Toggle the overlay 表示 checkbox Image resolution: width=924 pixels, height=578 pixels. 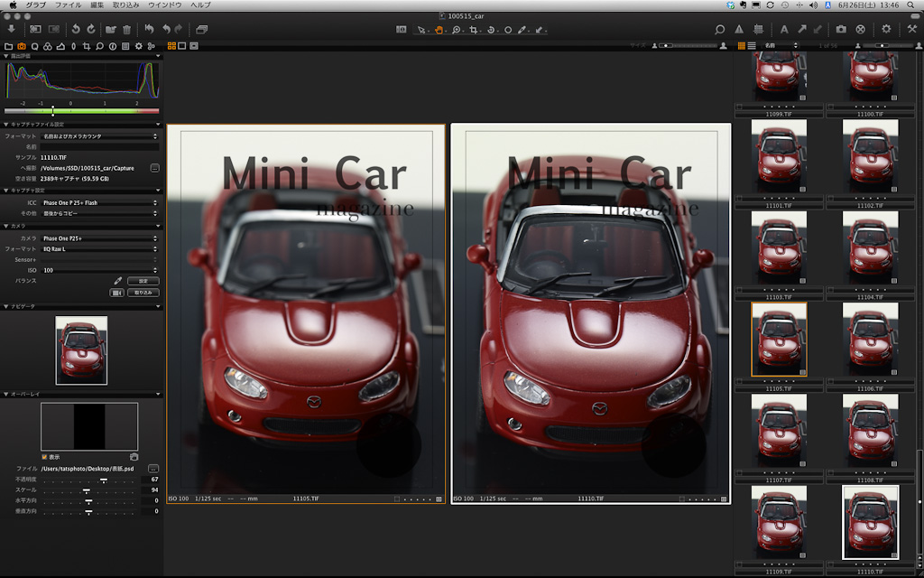[x=45, y=457]
